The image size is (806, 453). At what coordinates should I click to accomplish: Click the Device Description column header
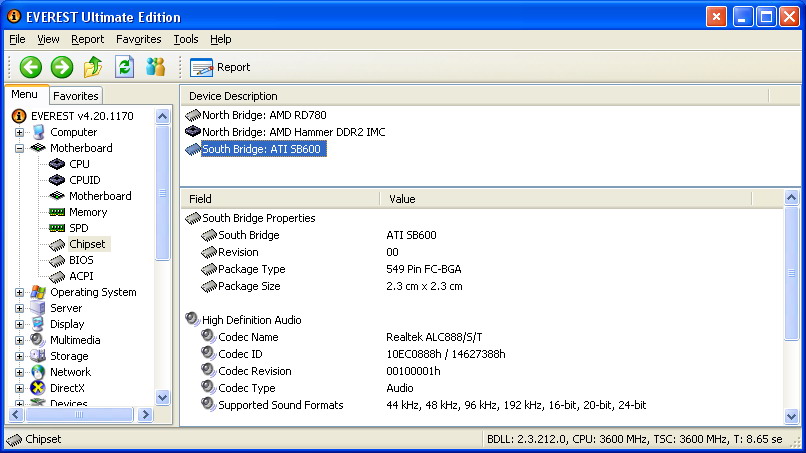point(233,96)
